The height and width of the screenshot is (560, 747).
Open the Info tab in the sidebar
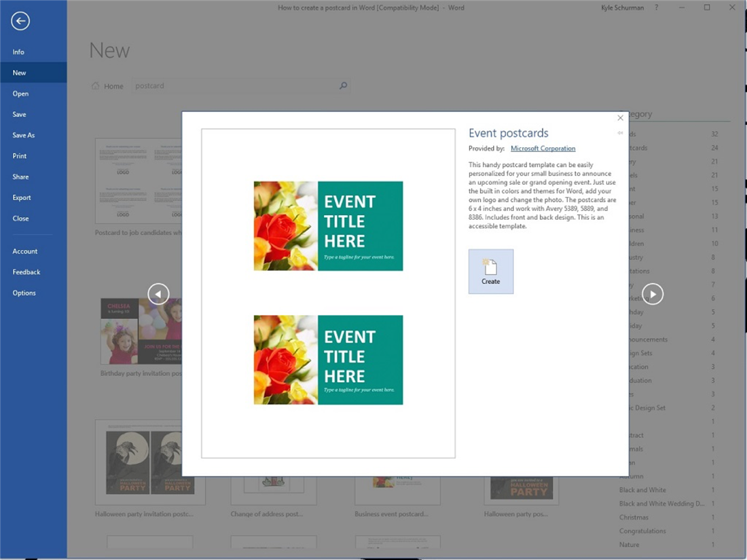pyautogui.click(x=18, y=52)
